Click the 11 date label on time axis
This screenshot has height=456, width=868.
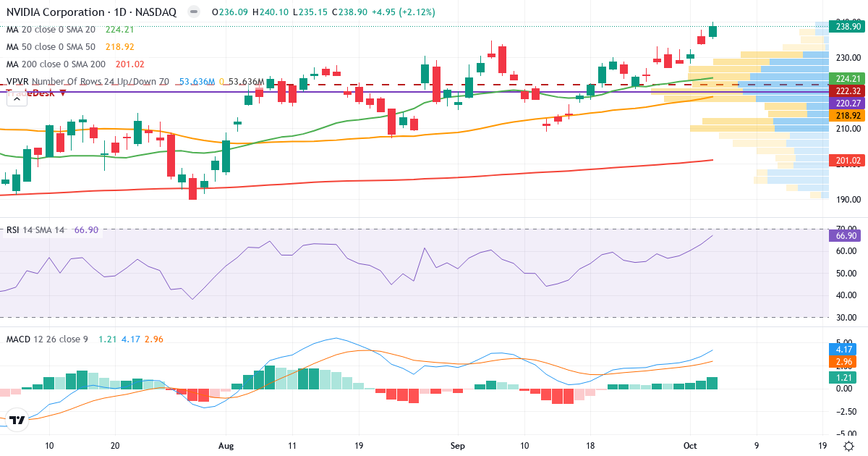tap(292, 447)
